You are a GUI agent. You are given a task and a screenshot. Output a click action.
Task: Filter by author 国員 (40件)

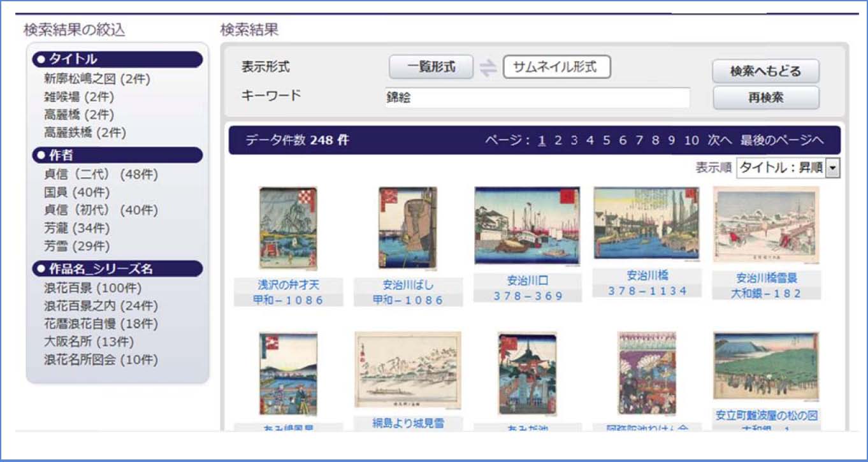76,192
